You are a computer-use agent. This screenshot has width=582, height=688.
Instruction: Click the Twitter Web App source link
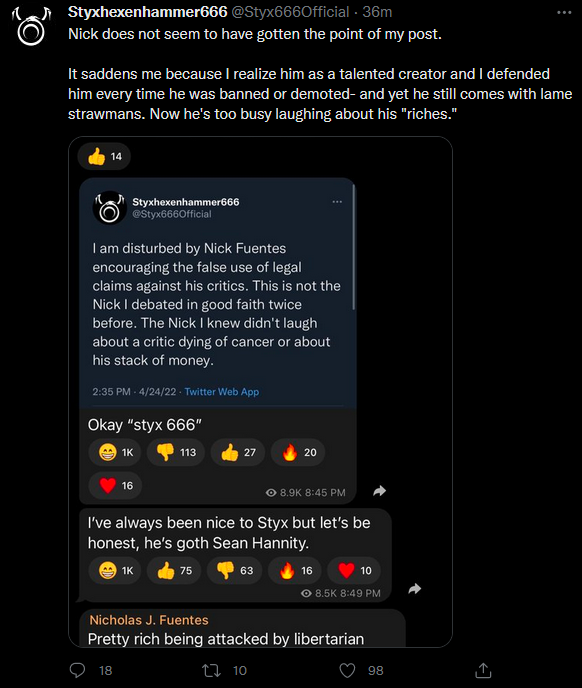pyautogui.click(x=222, y=391)
